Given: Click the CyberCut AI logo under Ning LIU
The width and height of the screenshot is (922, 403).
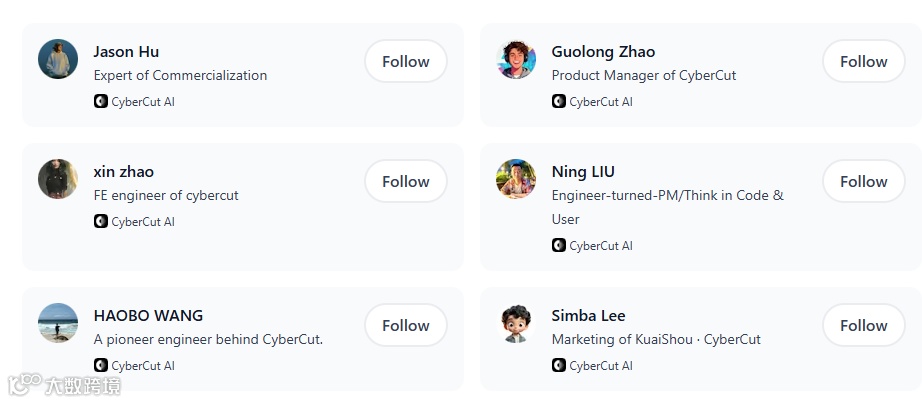Looking at the screenshot, I should tap(558, 245).
